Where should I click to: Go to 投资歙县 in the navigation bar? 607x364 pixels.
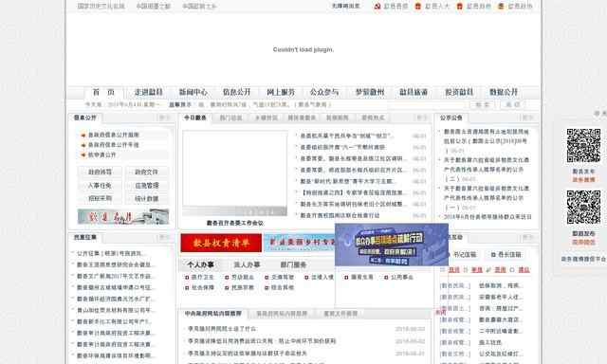pos(459,92)
